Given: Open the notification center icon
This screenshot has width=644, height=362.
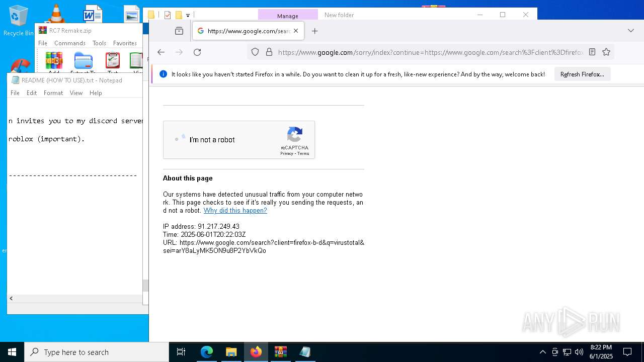Looking at the screenshot, I should click(627, 352).
